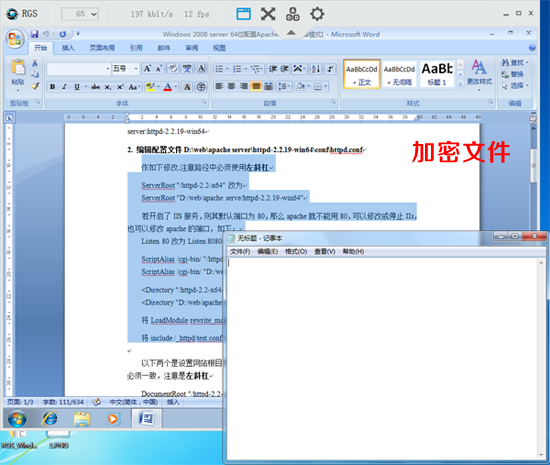
Task: Toggle Italic formatting
Action: (64, 87)
